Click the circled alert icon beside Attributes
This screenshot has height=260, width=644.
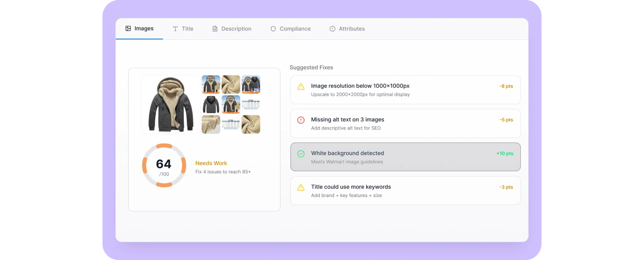[333, 29]
